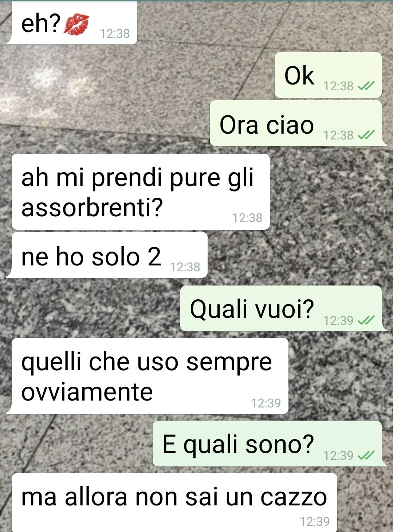Tap the red lips kiss emoji
The width and height of the screenshot is (393, 532).
coord(76,25)
